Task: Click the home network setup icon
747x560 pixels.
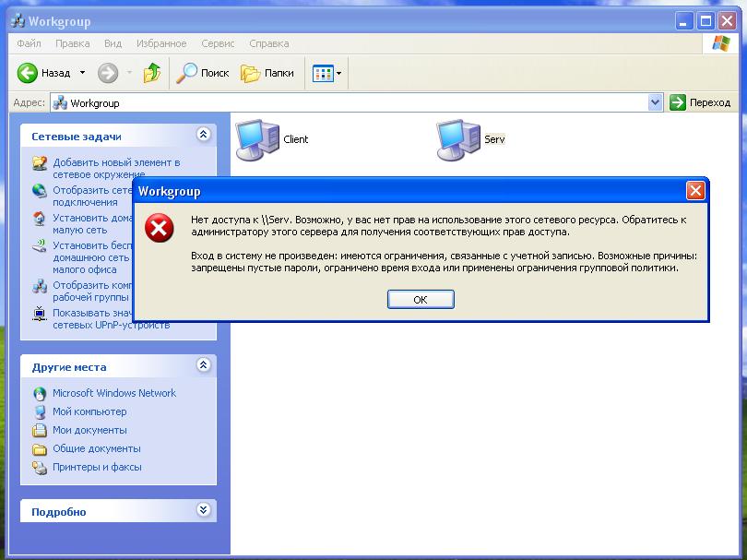Action: click(40, 219)
